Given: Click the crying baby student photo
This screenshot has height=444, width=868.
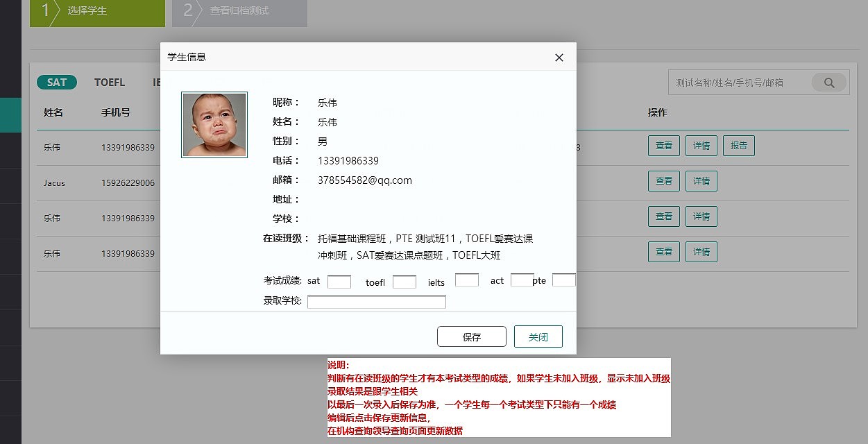Looking at the screenshot, I should (x=214, y=124).
